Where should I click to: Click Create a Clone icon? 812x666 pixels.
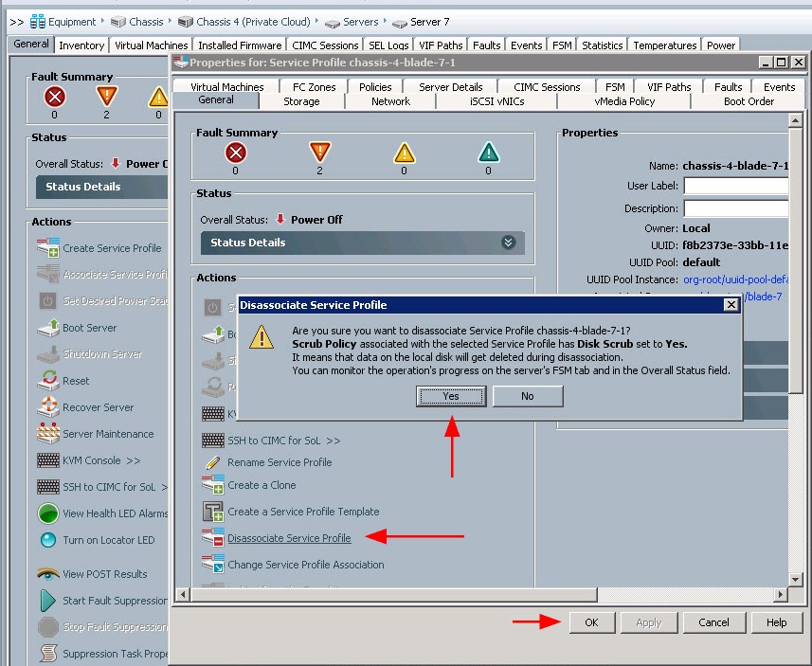click(x=213, y=485)
